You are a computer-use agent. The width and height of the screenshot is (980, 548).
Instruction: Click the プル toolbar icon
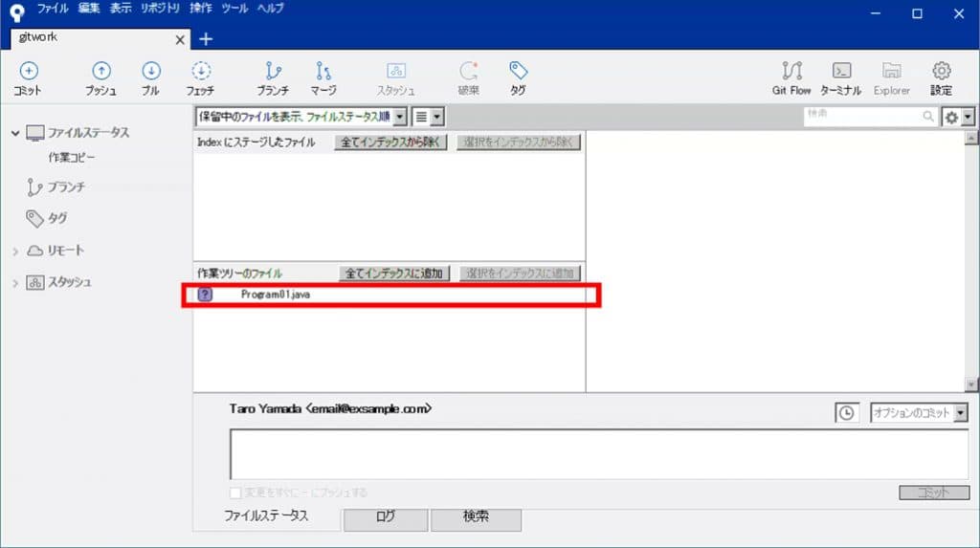(150, 71)
